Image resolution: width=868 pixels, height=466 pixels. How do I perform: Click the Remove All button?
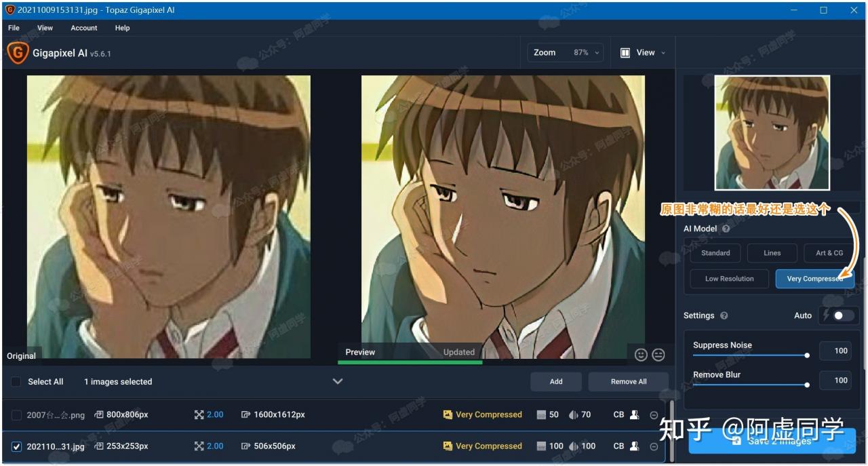pyautogui.click(x=629, y=382)
